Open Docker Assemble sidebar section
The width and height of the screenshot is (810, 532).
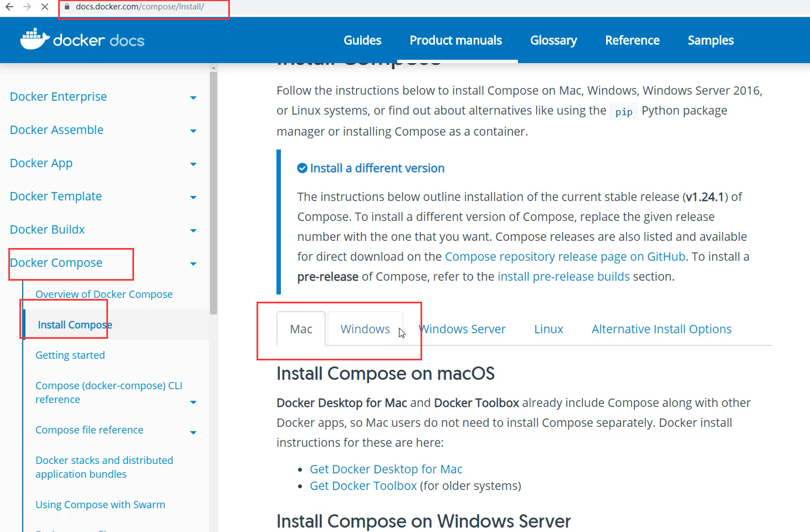57,130
